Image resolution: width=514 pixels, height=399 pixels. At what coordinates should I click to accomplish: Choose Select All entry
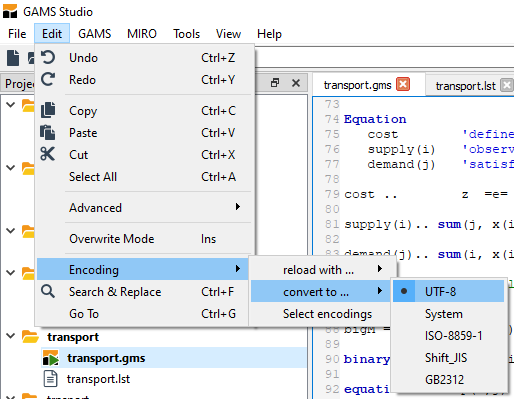(144, 177)
